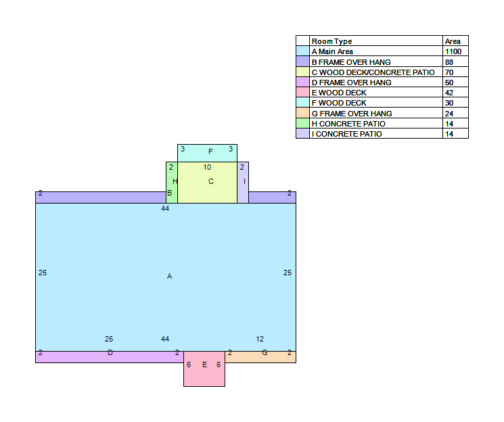504x422 pixels.
Task: Click the A Main Area color swatch
Action: click(302, 51)
